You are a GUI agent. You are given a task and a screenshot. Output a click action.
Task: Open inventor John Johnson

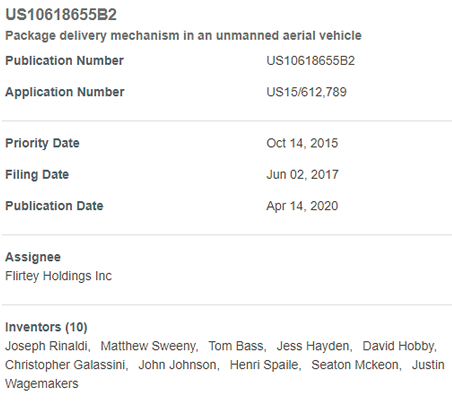point(178,365)
